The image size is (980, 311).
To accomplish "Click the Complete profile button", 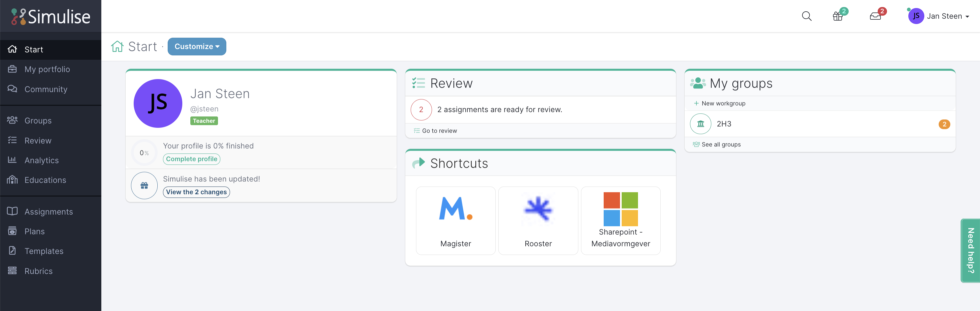I will tap(191, 159).
